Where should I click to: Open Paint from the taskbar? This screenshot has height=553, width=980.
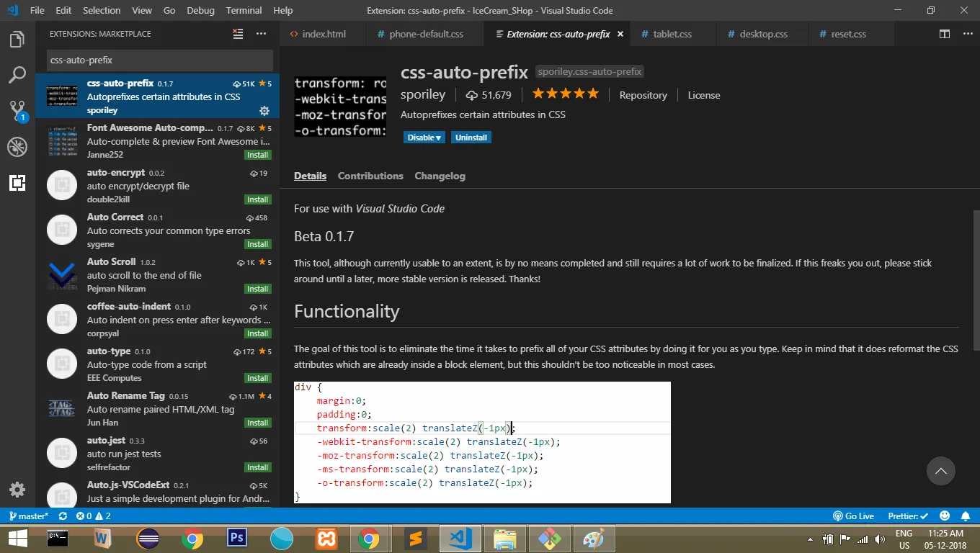point(594,538)
